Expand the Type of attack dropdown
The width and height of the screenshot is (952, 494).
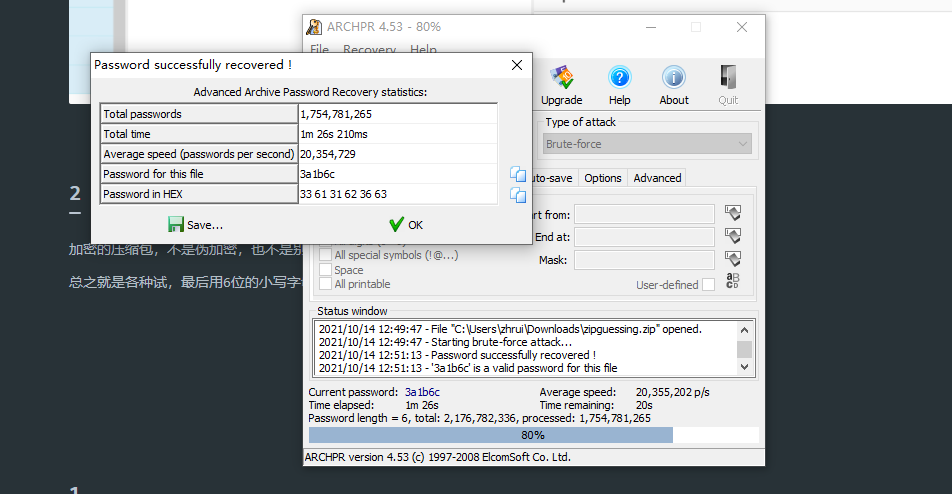[x=647, y=144]
